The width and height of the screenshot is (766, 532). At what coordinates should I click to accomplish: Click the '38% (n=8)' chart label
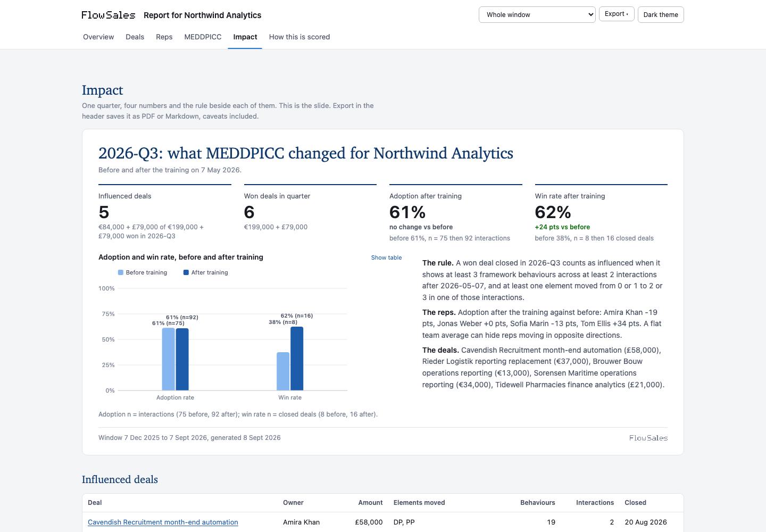pos(283,322)
